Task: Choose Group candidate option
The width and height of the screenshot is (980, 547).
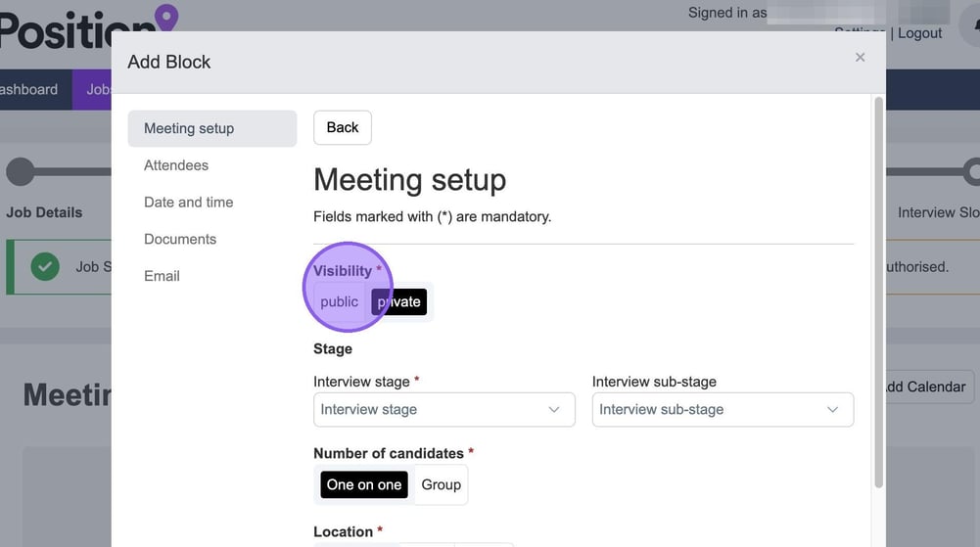Action: [441, 485]
